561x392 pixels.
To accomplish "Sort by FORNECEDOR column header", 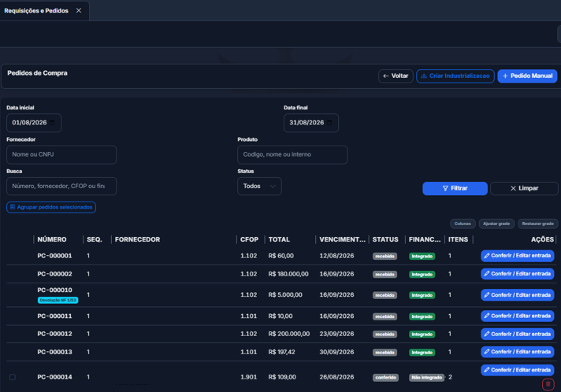I will [137, 239].
